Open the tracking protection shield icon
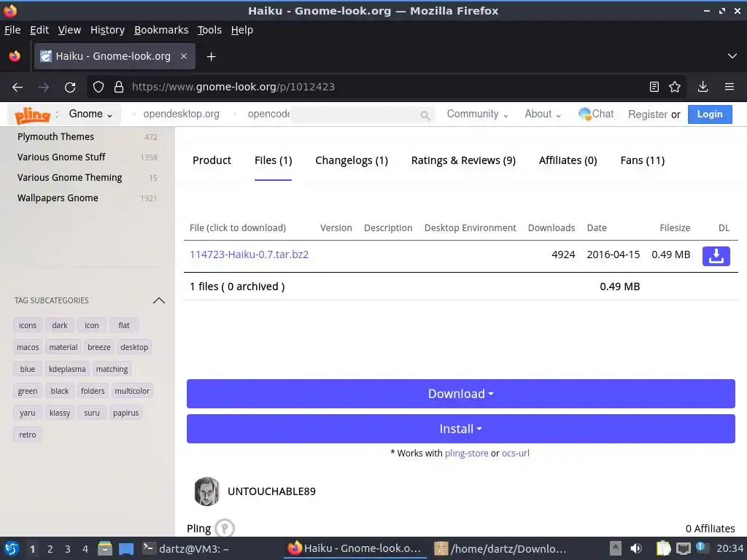Image resolution: width=747 pixels, height=560 pixels. coord(98,87)
